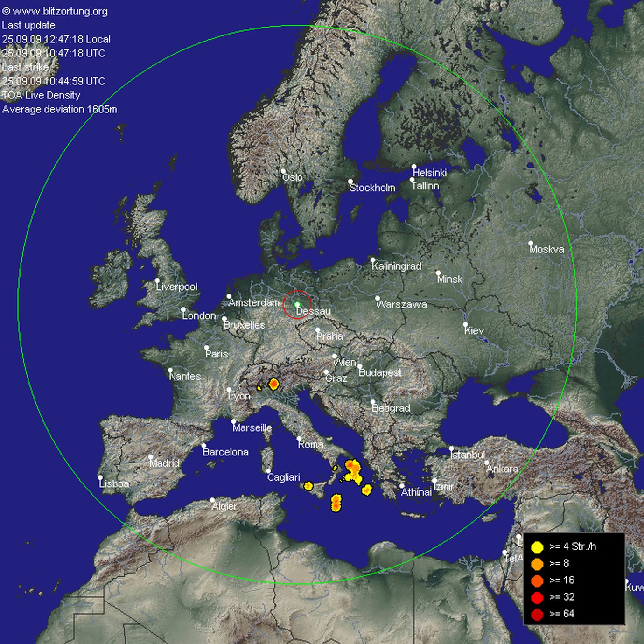The width and height of the screenshot is (644, 644).
Task: Click the Beograd city label
Action: (391, 408)
